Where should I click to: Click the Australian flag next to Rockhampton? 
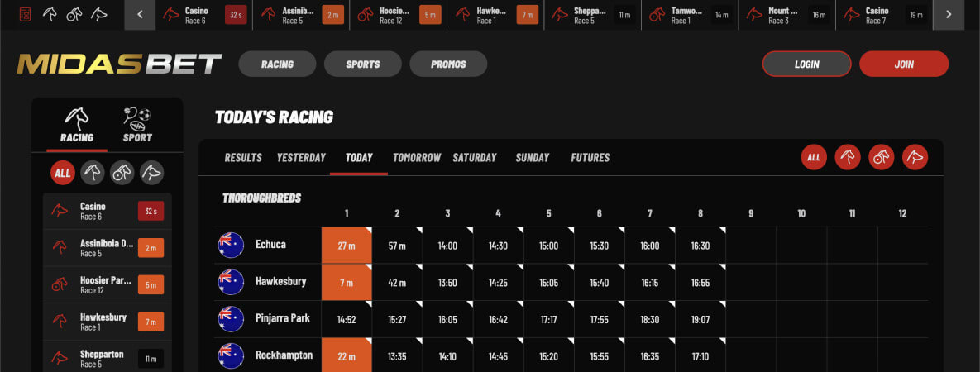click(x=231, y=355)
